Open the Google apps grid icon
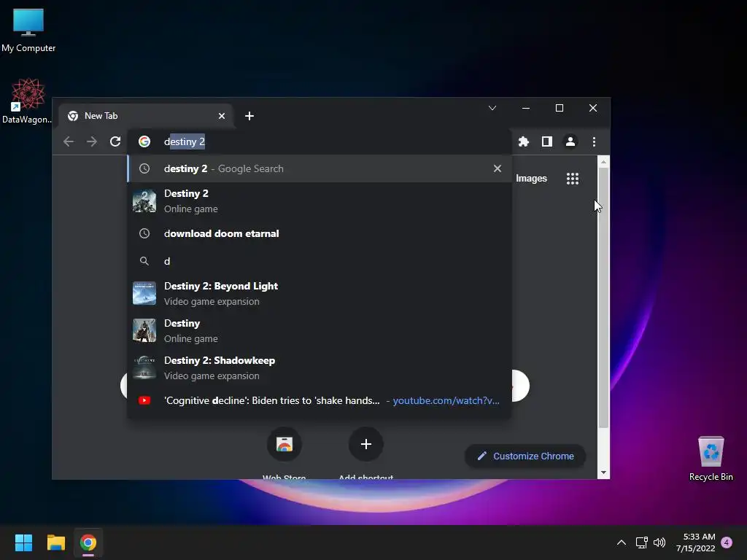747x560 pixels. click(x=573, y=179)
